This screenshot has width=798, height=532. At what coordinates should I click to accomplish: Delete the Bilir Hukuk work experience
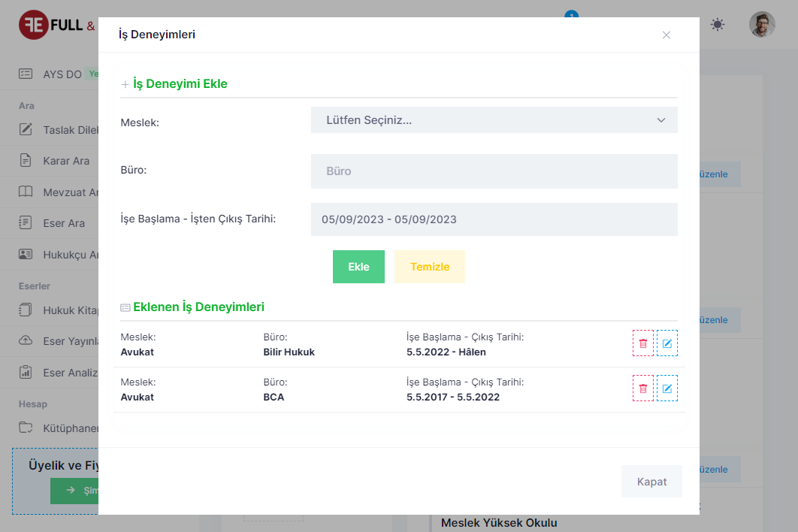(x=642, y=343)
